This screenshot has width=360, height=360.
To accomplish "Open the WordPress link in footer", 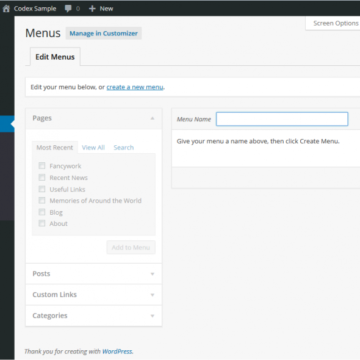I will tap(117, 351).
